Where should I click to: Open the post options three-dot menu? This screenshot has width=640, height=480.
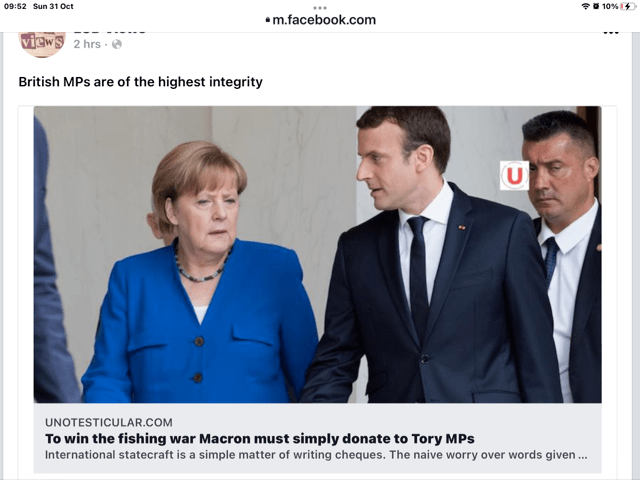point(611,32)
